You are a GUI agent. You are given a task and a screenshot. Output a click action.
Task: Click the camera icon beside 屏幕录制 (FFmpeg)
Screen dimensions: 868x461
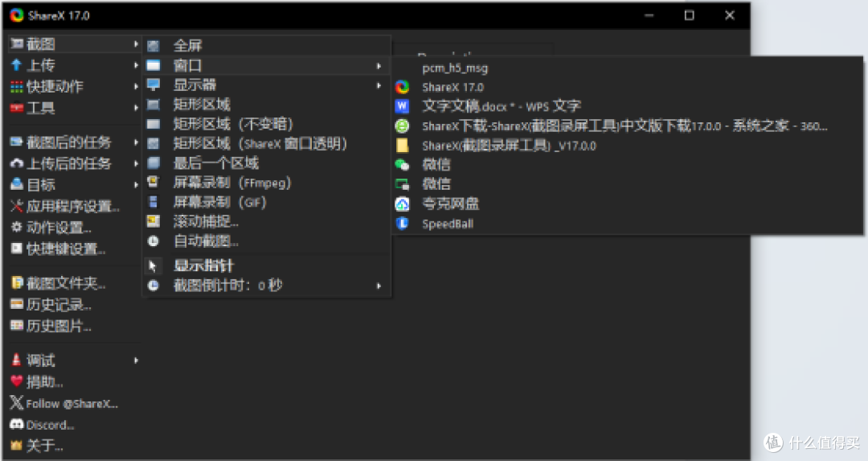154,183
